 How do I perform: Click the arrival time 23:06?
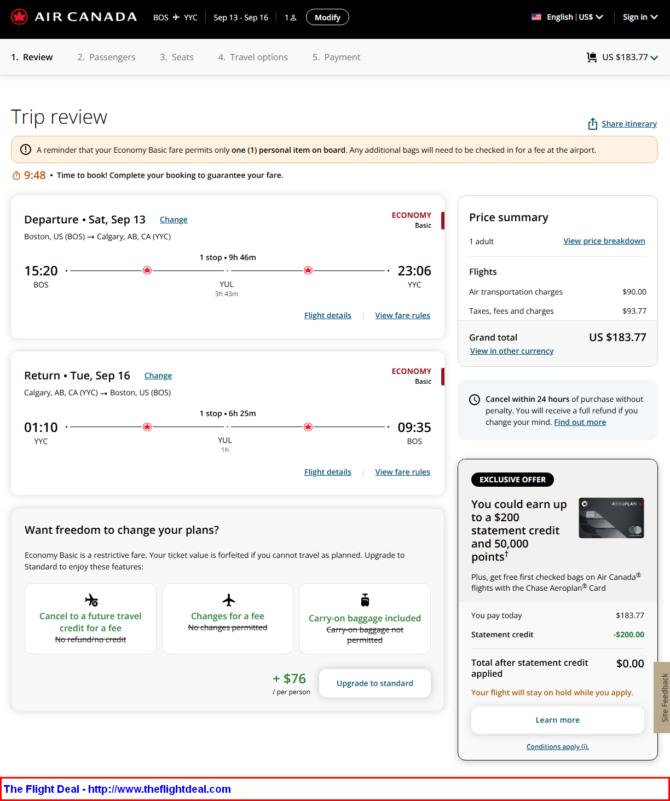pyautogui.click(x=414, y=271)
